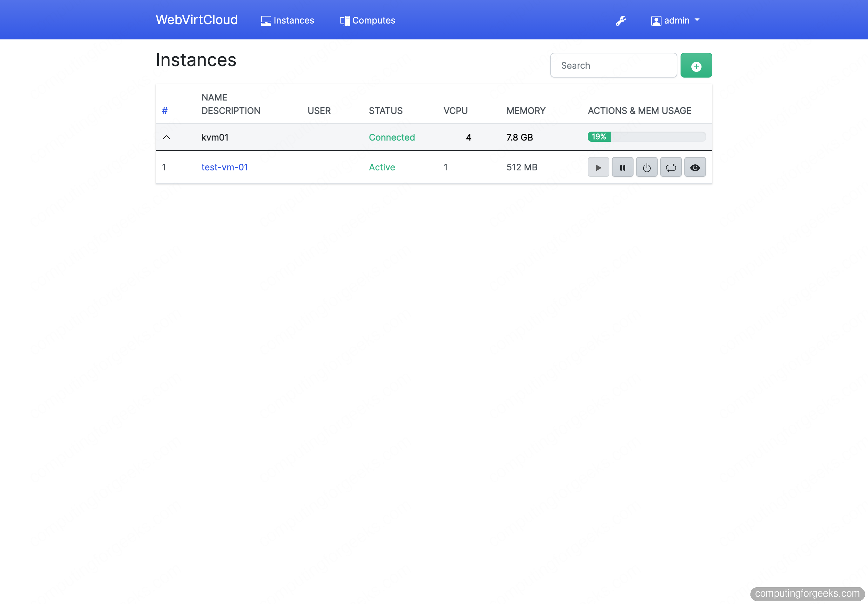Open the settings wrench icon

[x=620, y=20]
